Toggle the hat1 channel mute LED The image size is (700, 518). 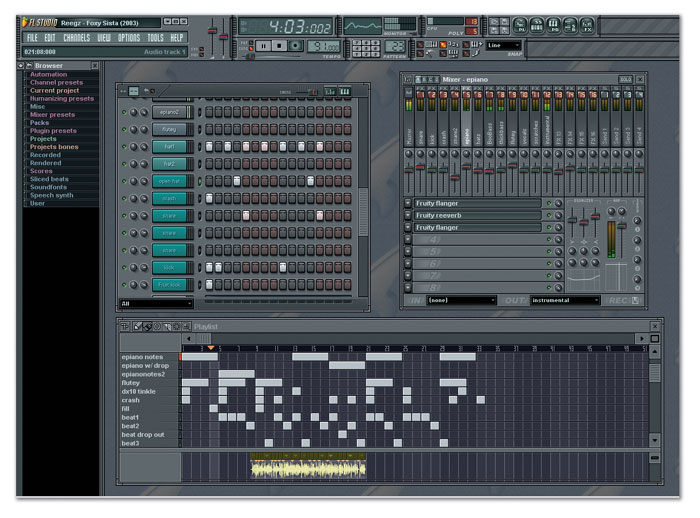tap(124, 146)
